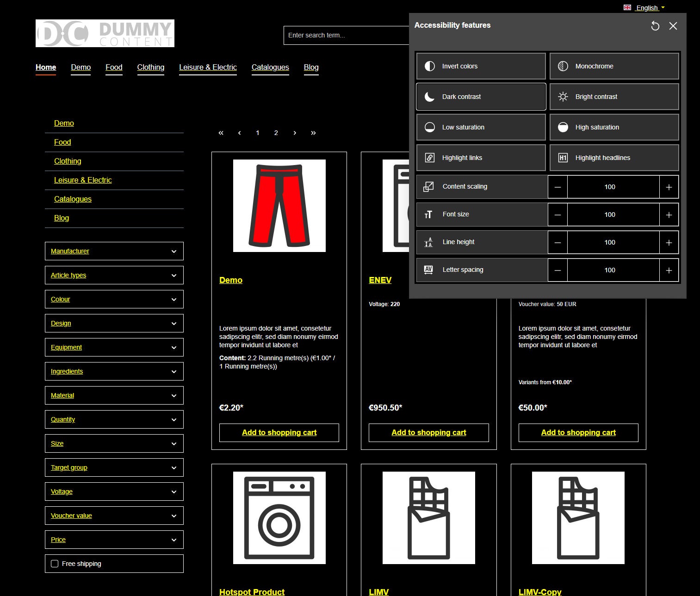Increase Content scaling with plus button
The height and width of the screenshot is (596, 700).
pos(669,187)
